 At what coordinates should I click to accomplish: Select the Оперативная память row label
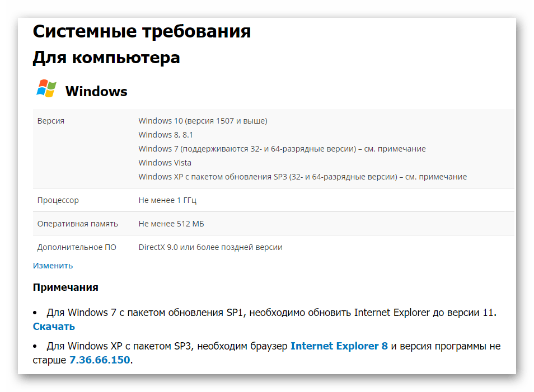(x=77, y=224)
